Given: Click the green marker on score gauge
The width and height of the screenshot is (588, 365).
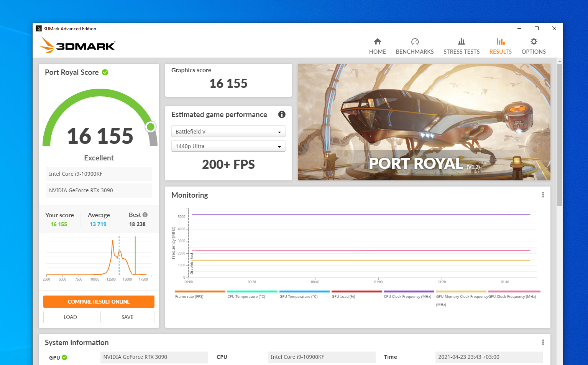Looking at the screenshot, I should coord(151,127).
